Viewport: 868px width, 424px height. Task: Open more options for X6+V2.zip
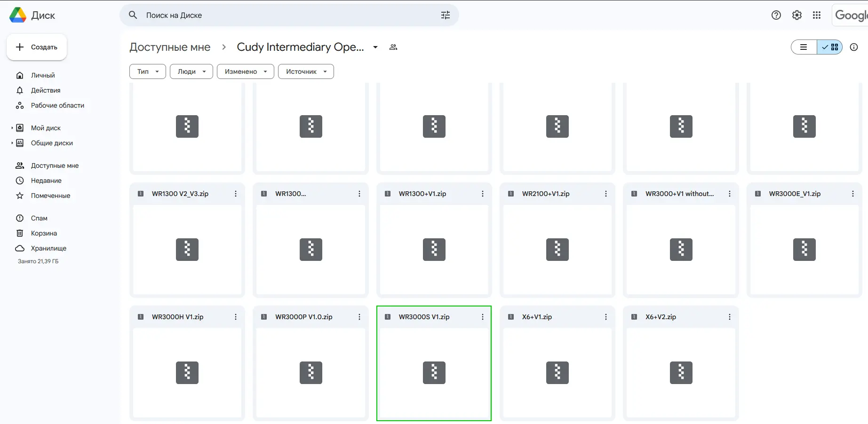click(729, 317)
